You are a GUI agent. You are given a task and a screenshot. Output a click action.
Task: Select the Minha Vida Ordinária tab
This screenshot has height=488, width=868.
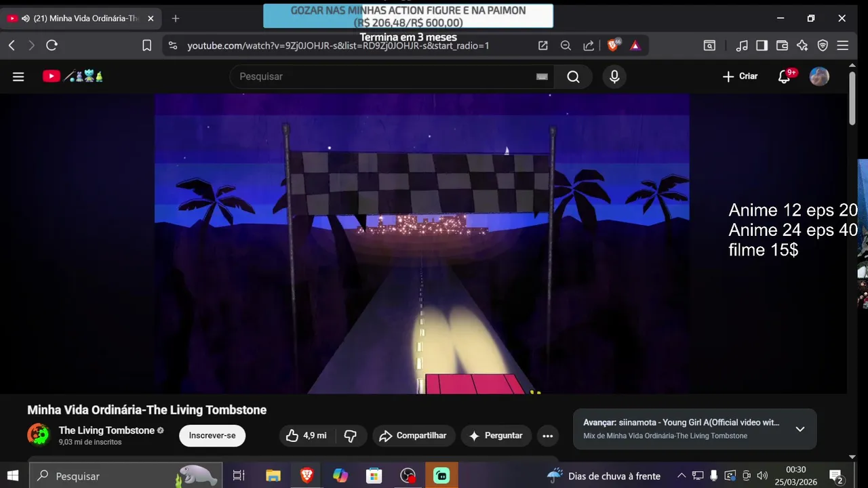point(81,18)
